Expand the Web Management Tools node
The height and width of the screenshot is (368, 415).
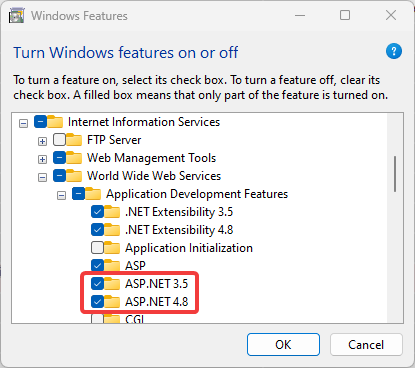42,159
